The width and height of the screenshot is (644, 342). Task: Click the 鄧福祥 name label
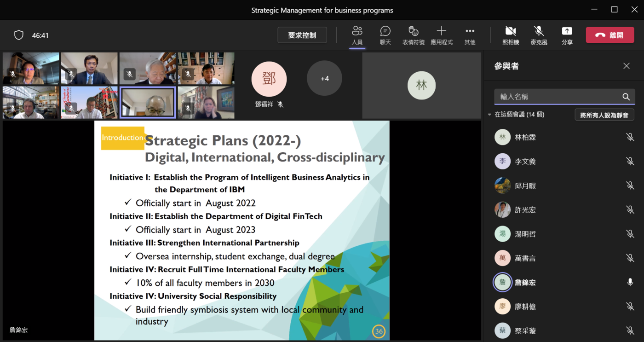tap(264, 104)
